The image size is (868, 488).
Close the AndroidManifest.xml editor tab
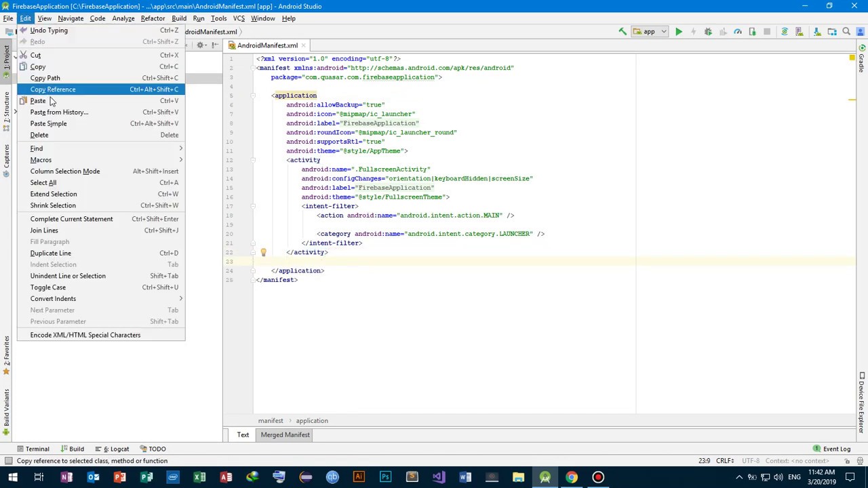(304, 45)
